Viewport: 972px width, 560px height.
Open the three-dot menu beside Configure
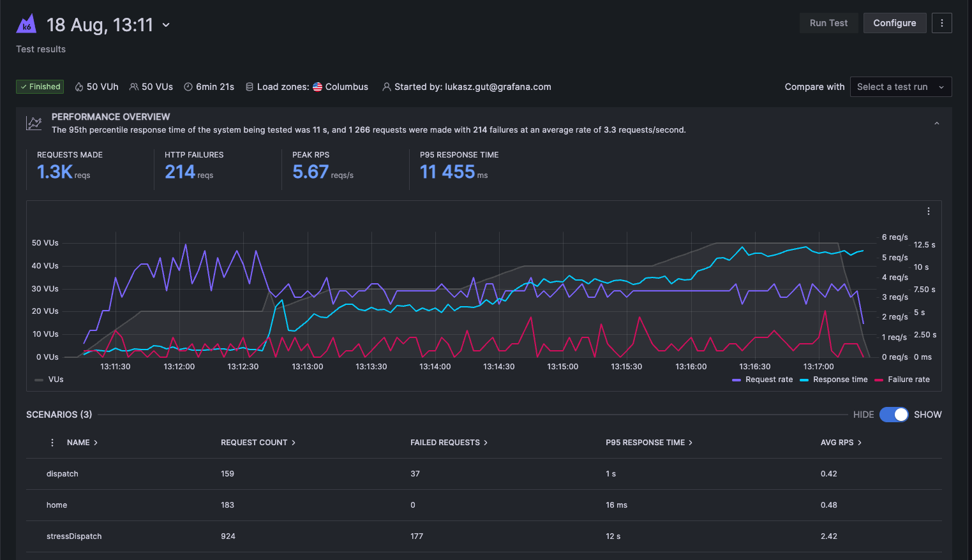tap(941, 23)
